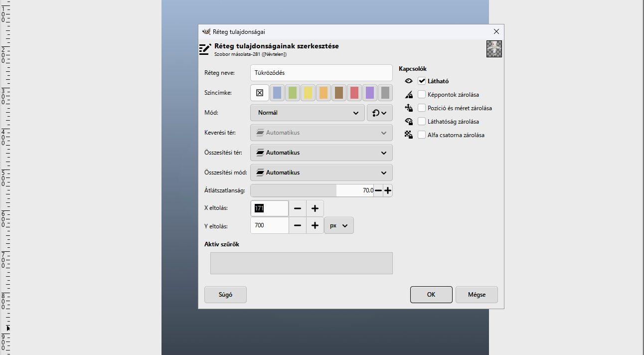Click the X eltolás value field
The width and height of the screenshot is (644, 355).
coord(270,208)
